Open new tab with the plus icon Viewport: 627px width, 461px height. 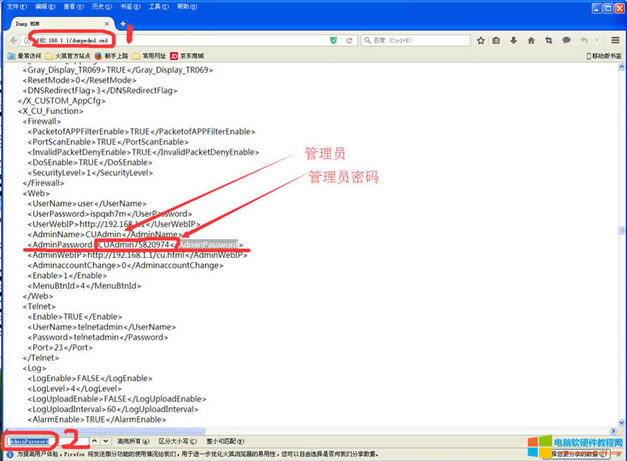(x=123, y=22)
